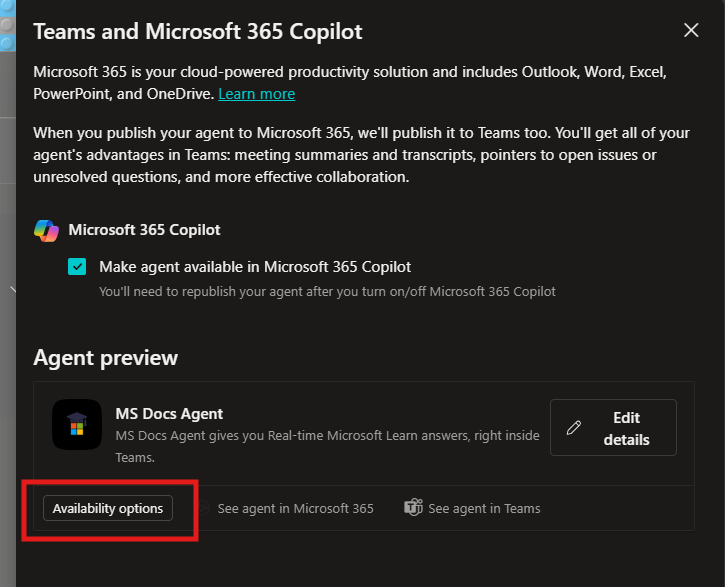Open See agent in Teams link
The image size is (725, 587).
(484, 508)
